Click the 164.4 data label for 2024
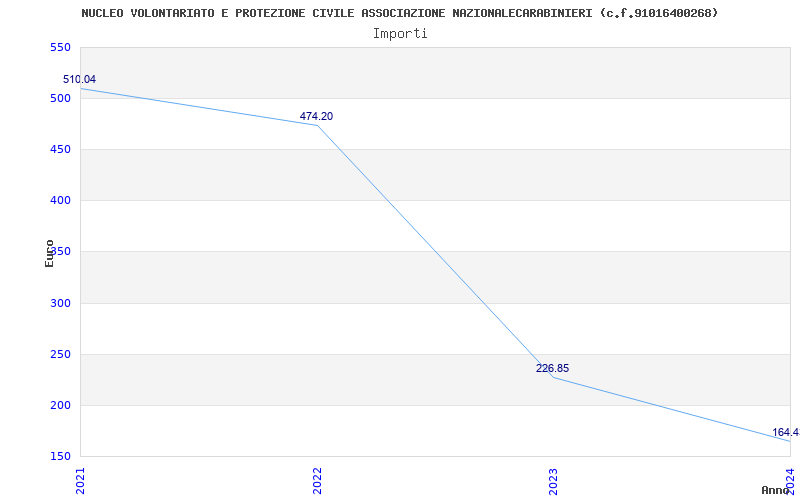This screenshot has height=500, width=800. tap(785, 433)
